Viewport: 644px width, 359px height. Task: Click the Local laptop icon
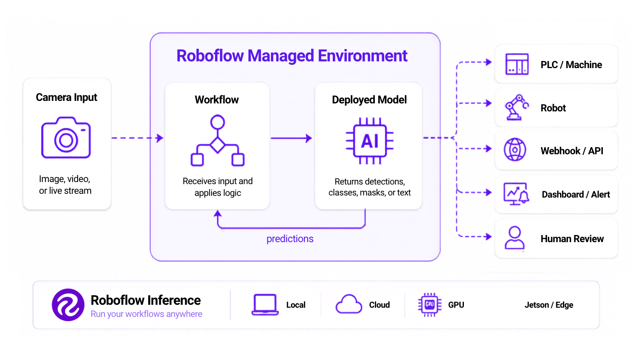click(265, 305)
